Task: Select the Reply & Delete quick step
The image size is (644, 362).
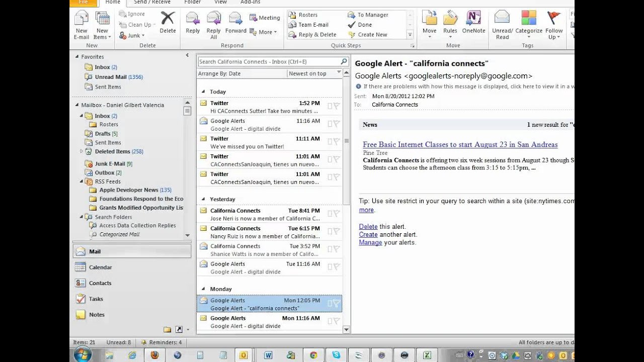Action: [x=312, y=35]
